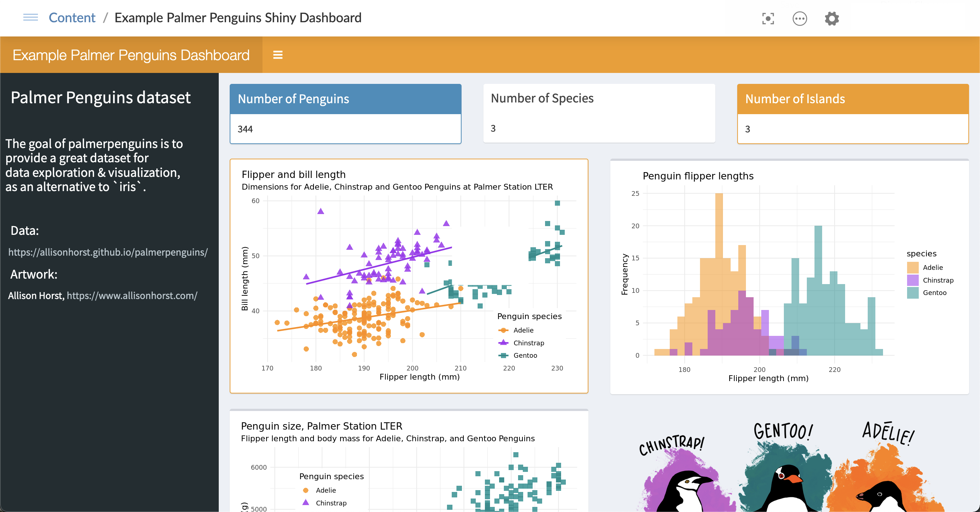Image resolution: width=980 pixels, height=512 pixels.
Task: Click the overflow menu icon (three dots)
Action: 799,18
